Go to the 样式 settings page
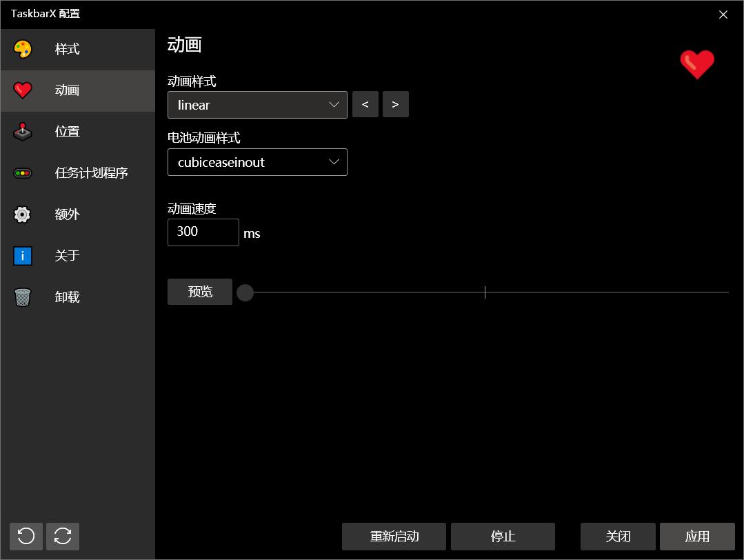Viewport: 744px width, 560px height. pos(67,49)
